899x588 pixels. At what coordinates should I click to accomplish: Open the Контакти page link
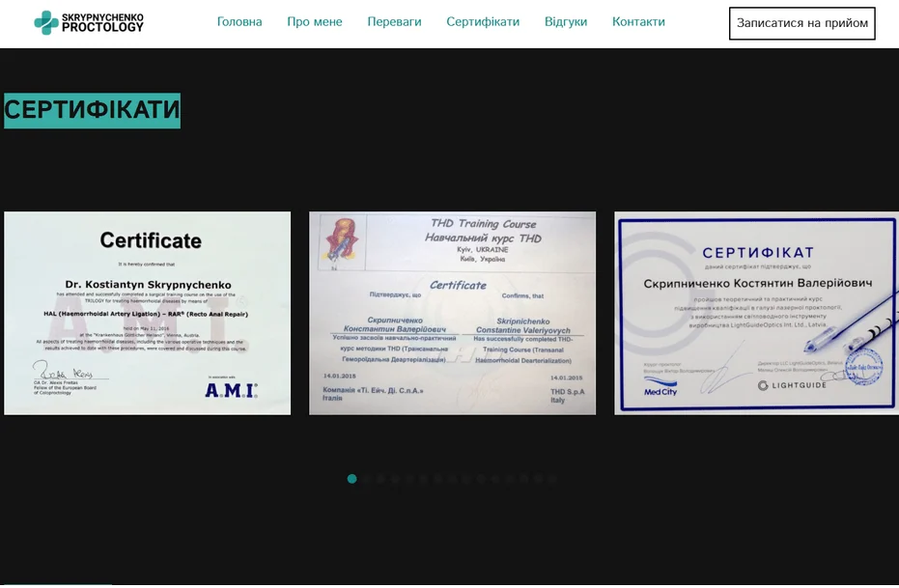638,22
